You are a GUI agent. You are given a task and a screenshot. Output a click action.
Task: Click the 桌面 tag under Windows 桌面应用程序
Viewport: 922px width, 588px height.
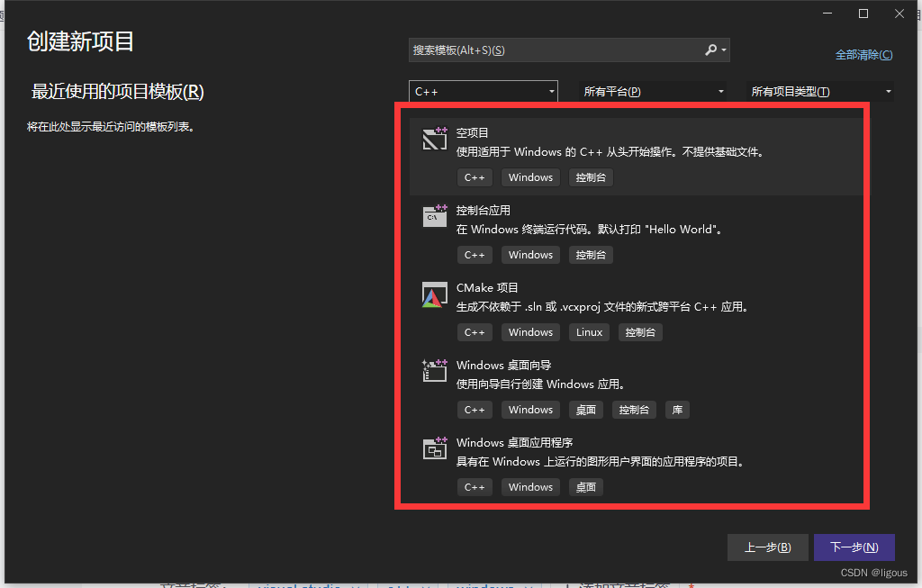coord(585,487)
